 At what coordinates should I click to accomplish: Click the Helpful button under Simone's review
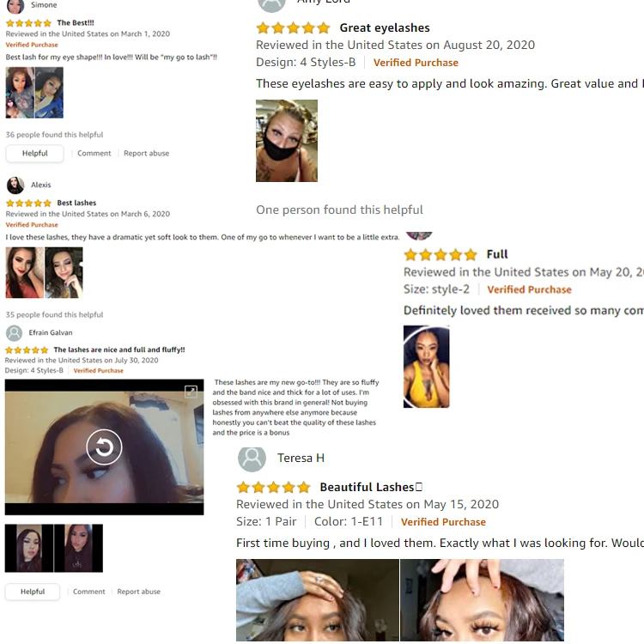click(35, 154)
